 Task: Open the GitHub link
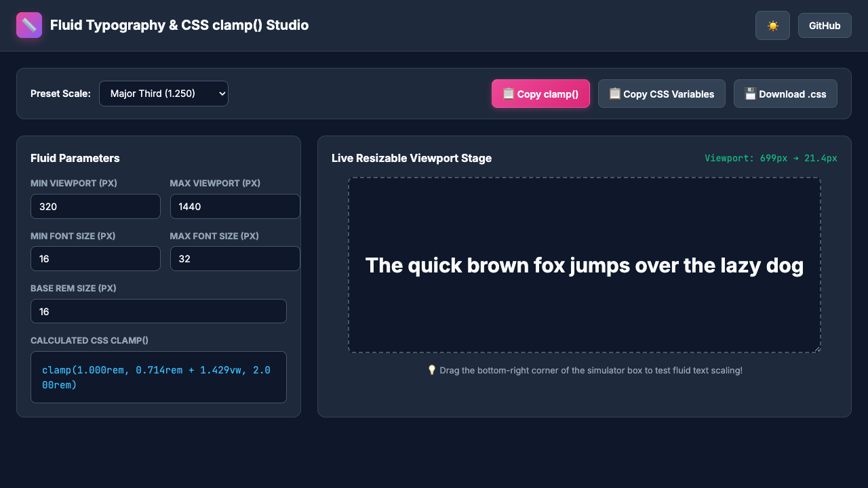[825, 26]
